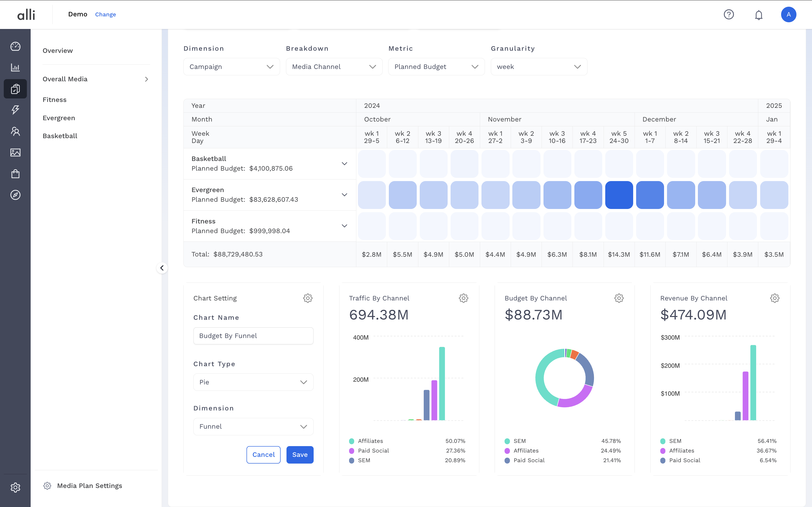Click the help question mark icon
Screen dimensions: 812x507
728,14
